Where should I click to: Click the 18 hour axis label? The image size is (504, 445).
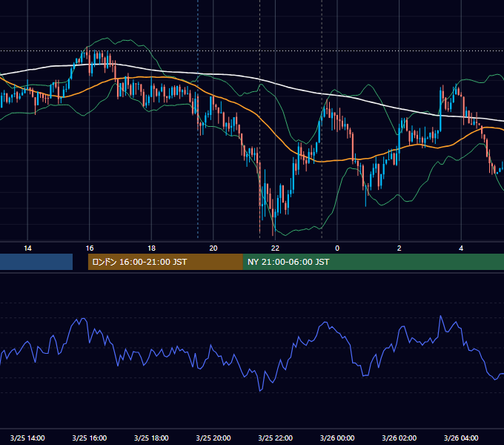pos(151,248)
